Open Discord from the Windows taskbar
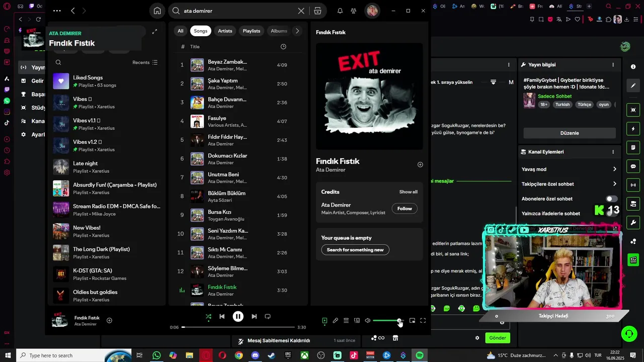The height and width of the screenshot is (362, 644). [x=255, y=355]
